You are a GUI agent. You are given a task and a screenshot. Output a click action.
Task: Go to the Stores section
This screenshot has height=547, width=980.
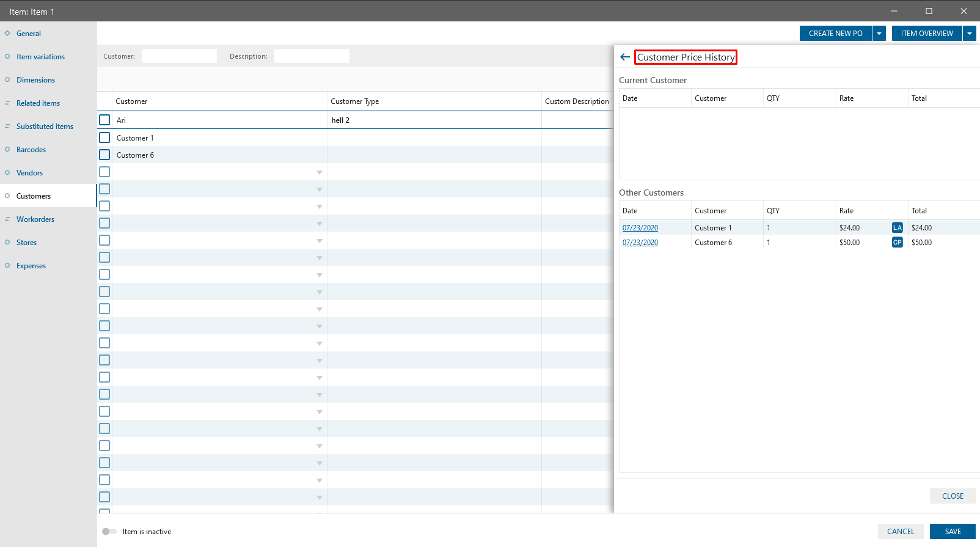click(x=26, y=243)
